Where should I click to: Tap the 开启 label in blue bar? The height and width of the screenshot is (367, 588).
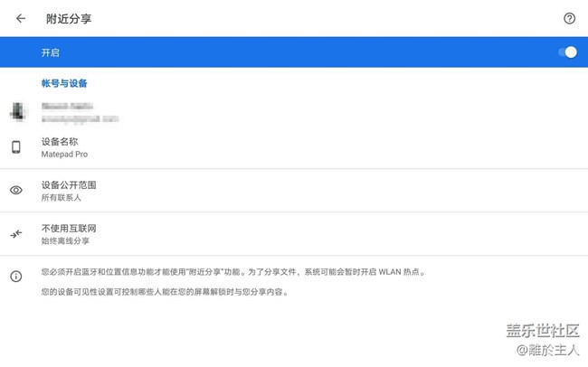[x=52, y=52]
